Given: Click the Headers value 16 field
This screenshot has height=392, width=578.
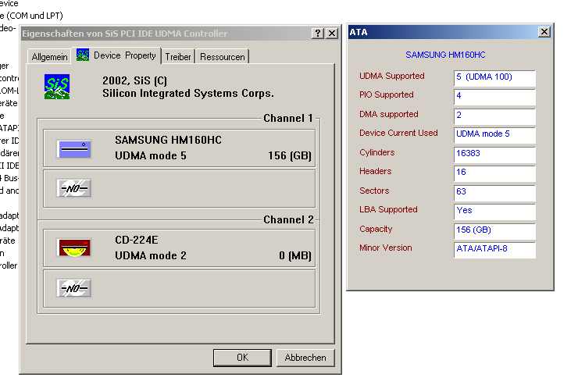Looking at the screenshot, I should pyautogui.click(x=494, y=173).
